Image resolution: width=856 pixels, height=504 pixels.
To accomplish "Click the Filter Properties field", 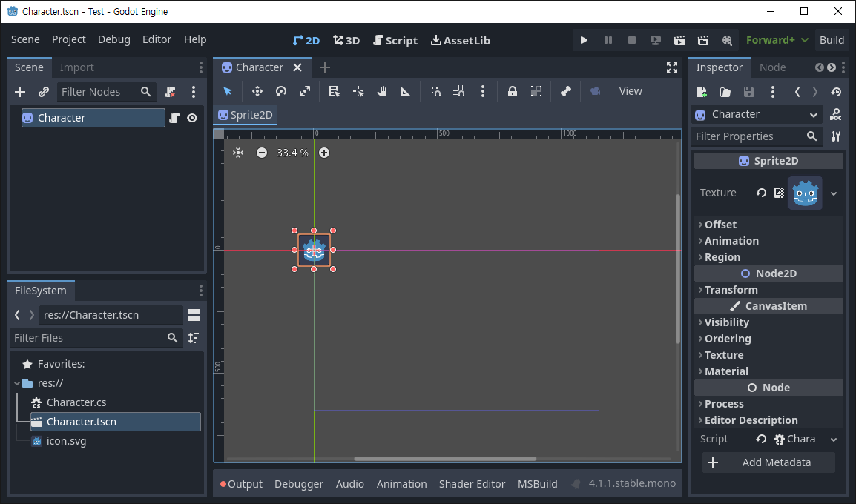I will point(757,136).
